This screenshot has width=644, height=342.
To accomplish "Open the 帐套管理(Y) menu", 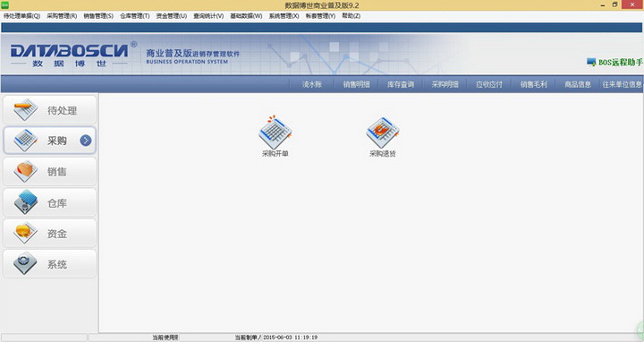I will (320, 16).
